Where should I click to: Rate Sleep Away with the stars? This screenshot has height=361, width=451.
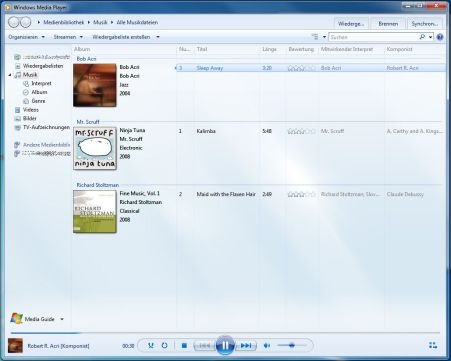302,68
